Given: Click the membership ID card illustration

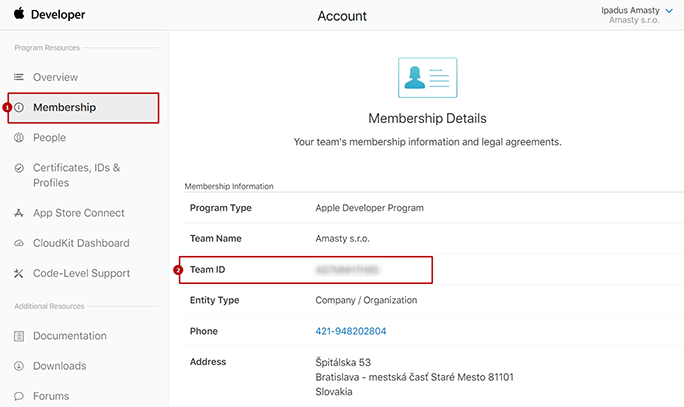Looking at the screenshot, I should click(x=428, y=78).
